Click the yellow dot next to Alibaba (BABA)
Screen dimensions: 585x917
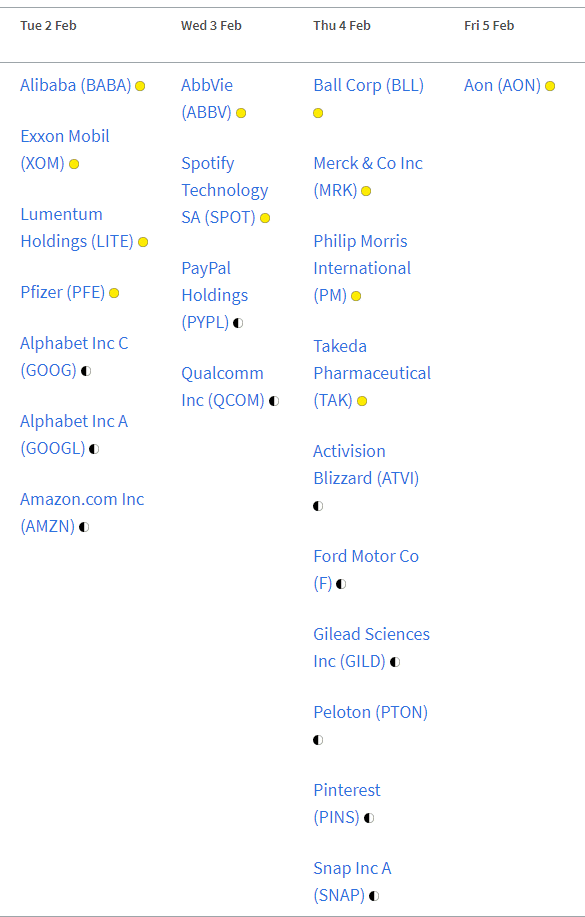click(x=140, y=86)
